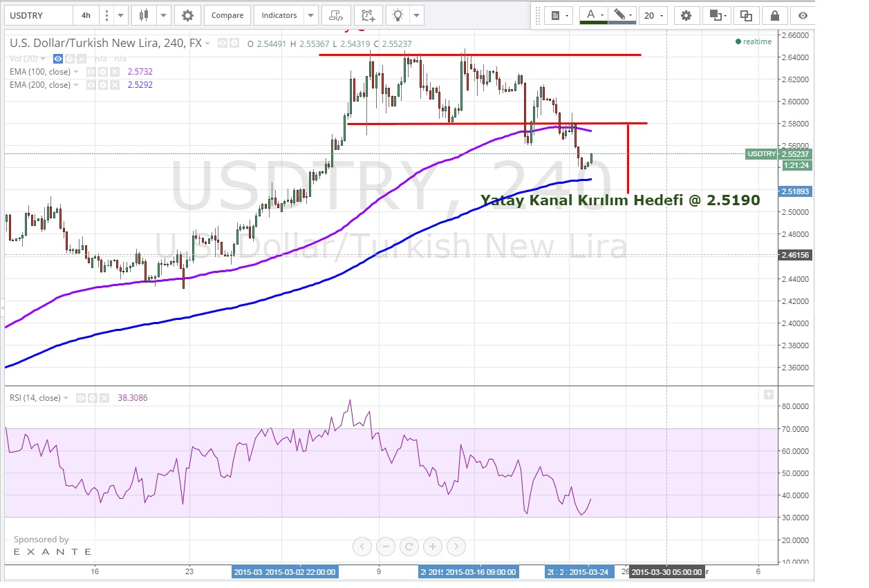Open chart properties gear in top toolbar

(x=187, y=15)
